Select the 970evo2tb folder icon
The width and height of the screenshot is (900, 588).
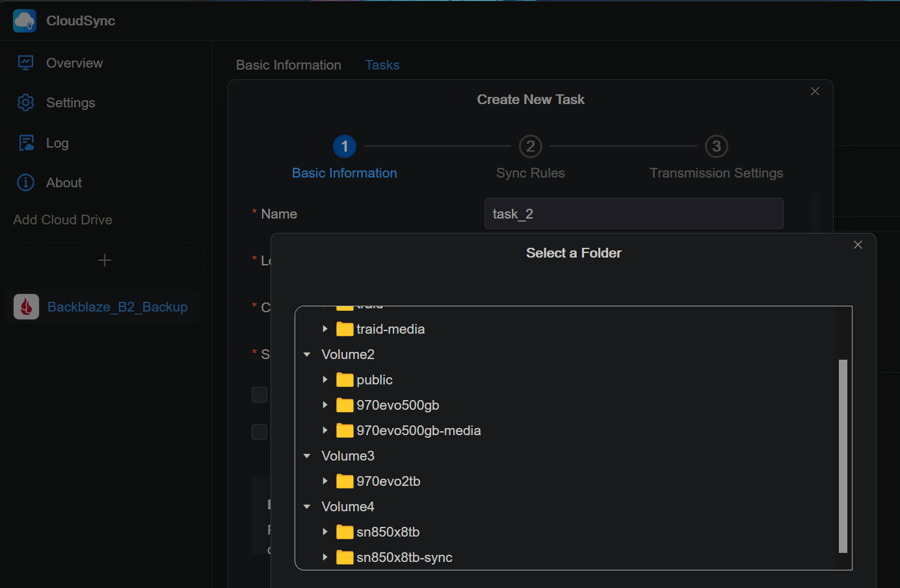[x=345, y=481]
